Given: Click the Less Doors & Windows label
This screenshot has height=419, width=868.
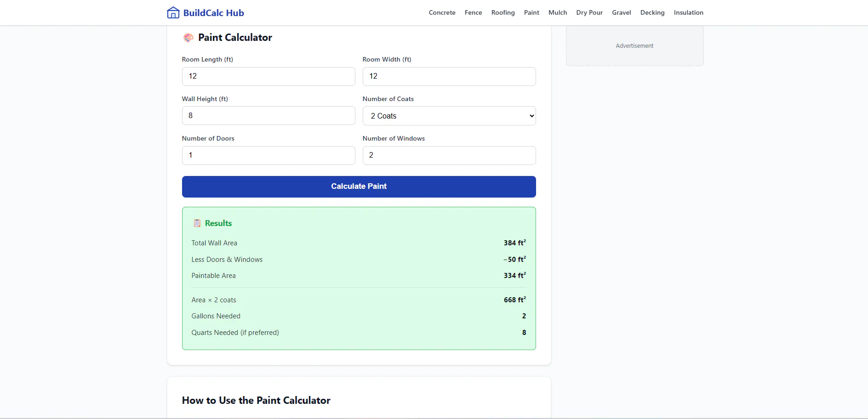Looking at the screenshot, I should (227, 260).
